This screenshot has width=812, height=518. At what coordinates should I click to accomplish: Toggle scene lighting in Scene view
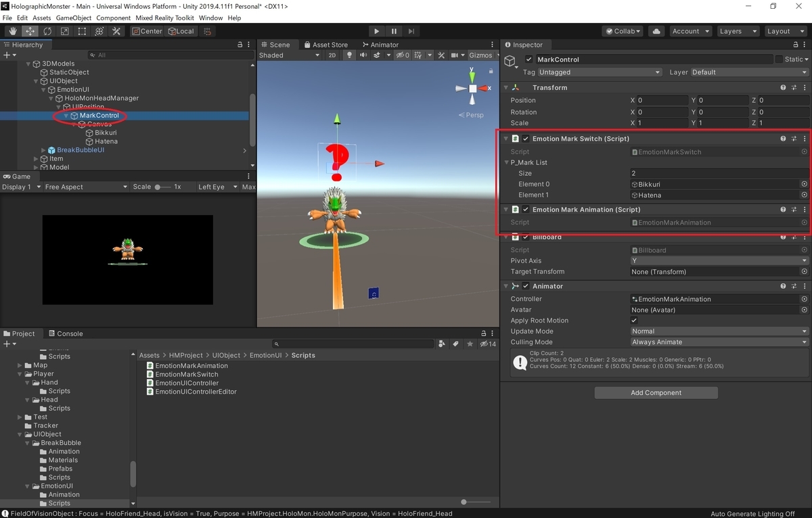[348, 55]
